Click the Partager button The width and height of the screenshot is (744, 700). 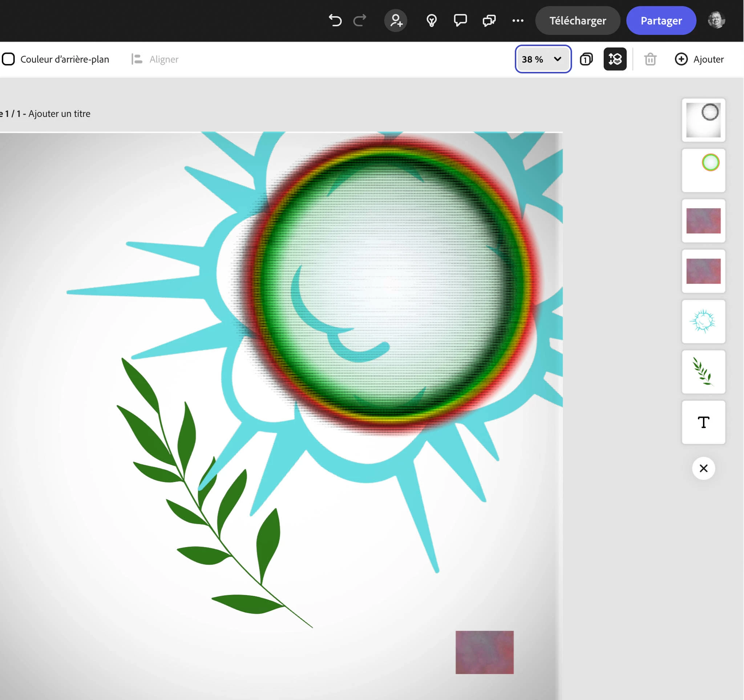(661, 20)
